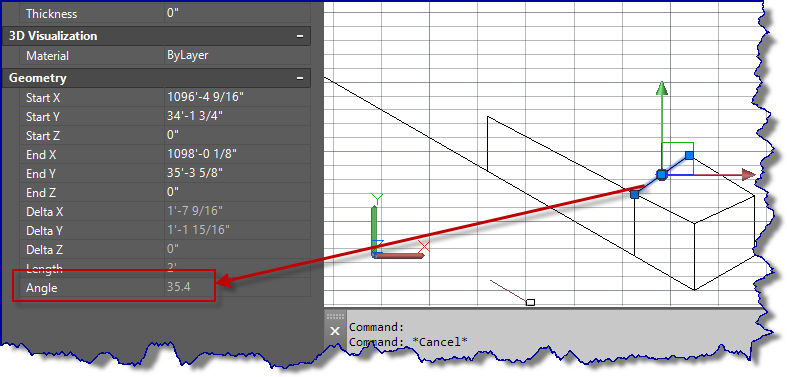Select the line's upper-right end grip
Image resolution: width=787 pixels, height=377 pixels.
[689, 156]
